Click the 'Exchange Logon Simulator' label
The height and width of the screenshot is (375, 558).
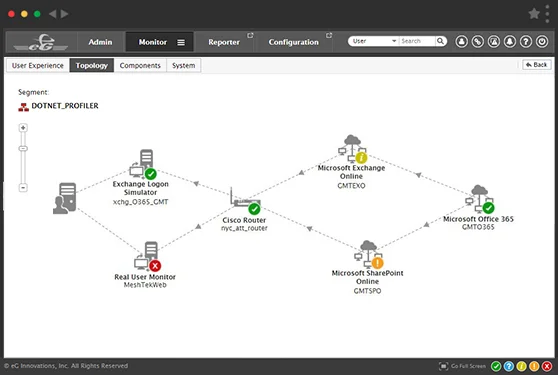pyautogui.click(x=141, y=188)
